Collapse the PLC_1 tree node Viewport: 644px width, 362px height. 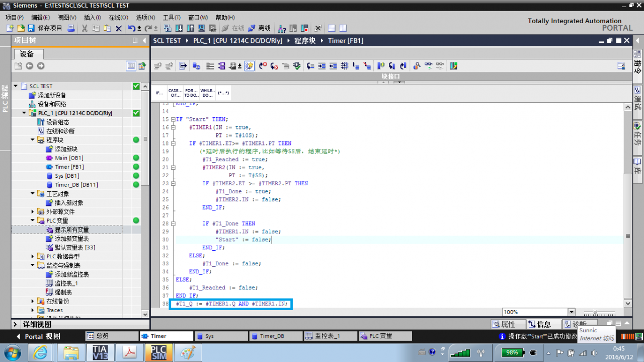(24, 113)
